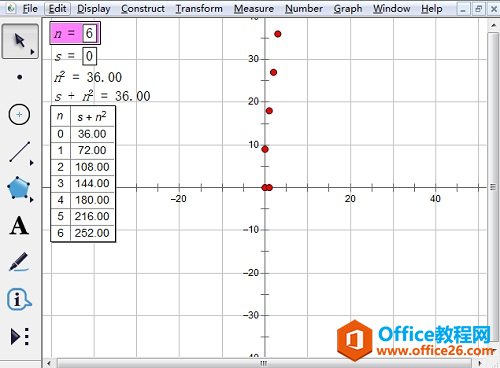500x368 pixels.
Task: Open the Construct menu
Action: (x=143, y=9)
